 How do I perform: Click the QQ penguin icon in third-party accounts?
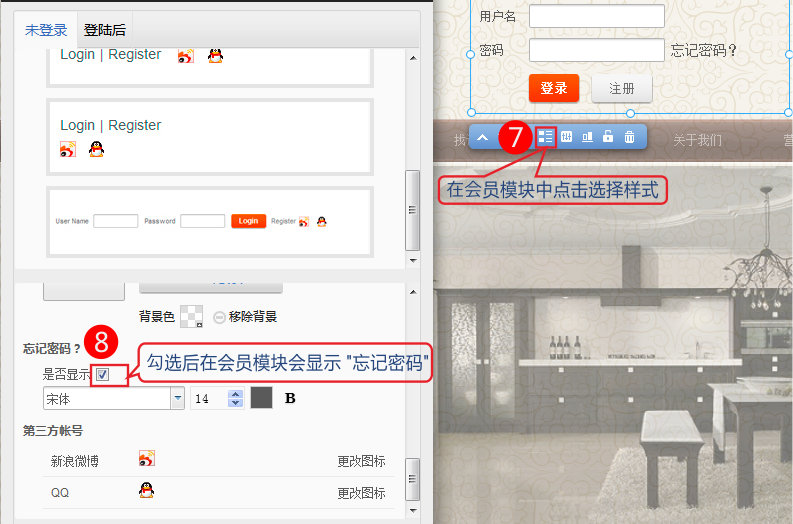(146, 491)
